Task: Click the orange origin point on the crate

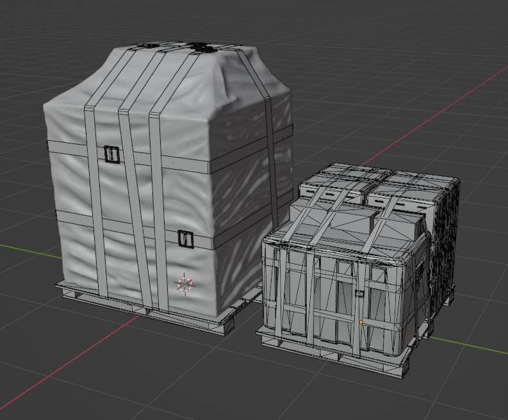Action: pos(361,322)
